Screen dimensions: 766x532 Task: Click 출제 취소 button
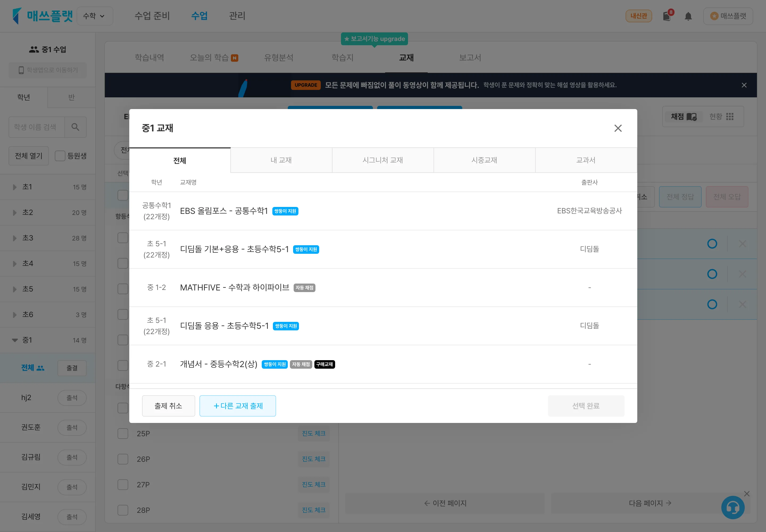tap(168, 406)
